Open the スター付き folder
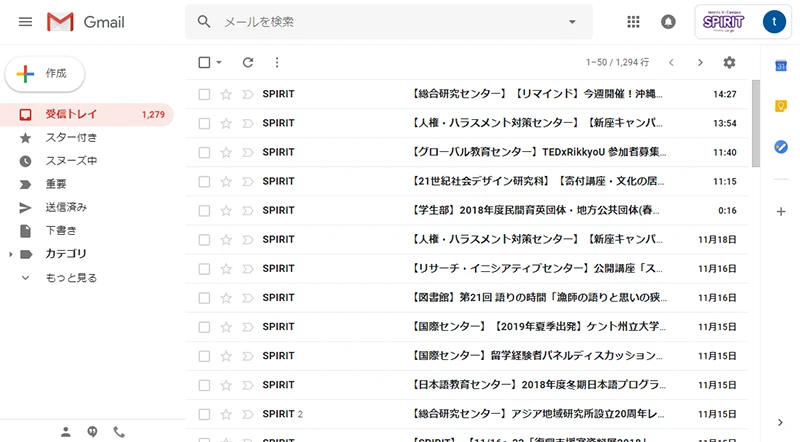This screenshot has width=800, height=442. [x=71, y=137]
